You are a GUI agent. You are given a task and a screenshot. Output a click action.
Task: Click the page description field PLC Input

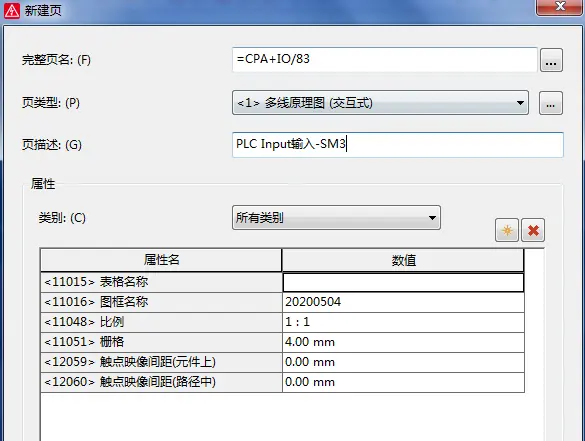click(x=398, y=144)
